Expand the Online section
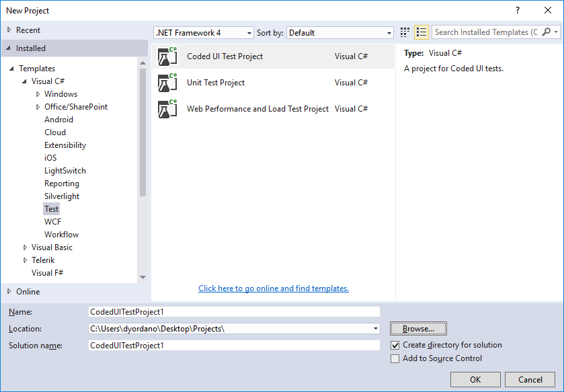The width and height of the screenshot is (564, 392). (9, 292)
